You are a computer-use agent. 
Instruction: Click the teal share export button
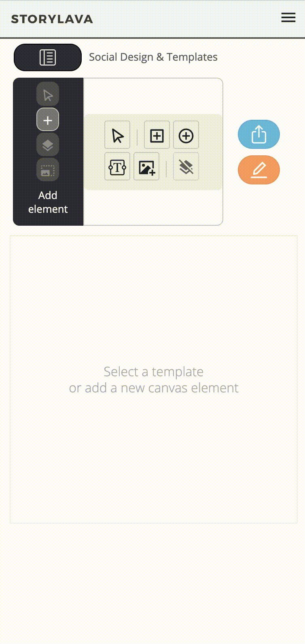pyautogui.click(x=259, y=134)
